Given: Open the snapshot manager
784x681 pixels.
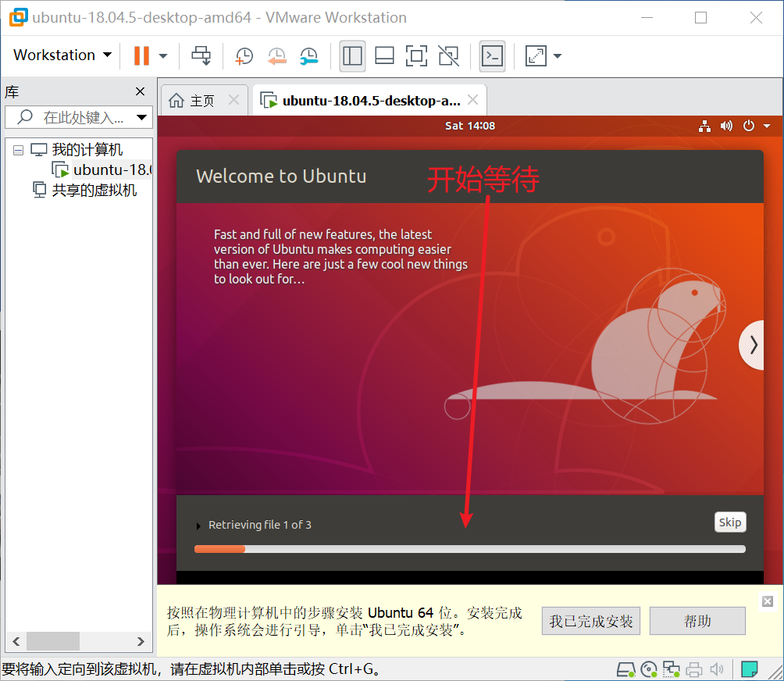Looking at the screenshot, I should (309, 56).
